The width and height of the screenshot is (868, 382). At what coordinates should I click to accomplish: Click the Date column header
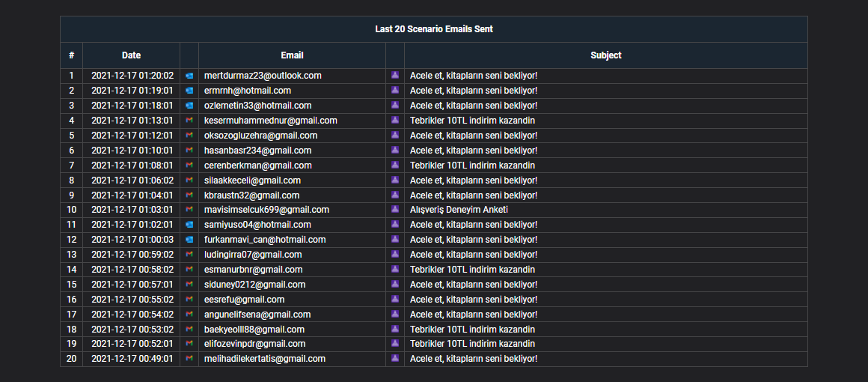(131, 55)
